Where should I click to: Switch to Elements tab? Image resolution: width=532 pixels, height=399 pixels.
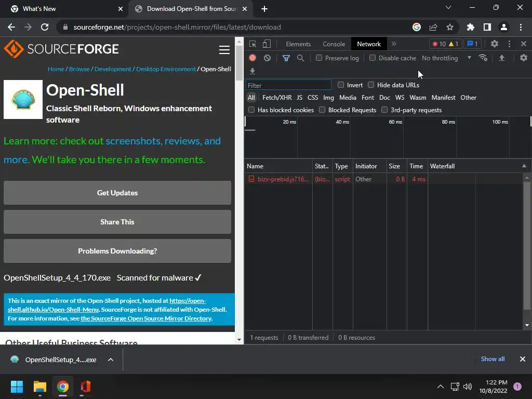(x=298, y=44)
